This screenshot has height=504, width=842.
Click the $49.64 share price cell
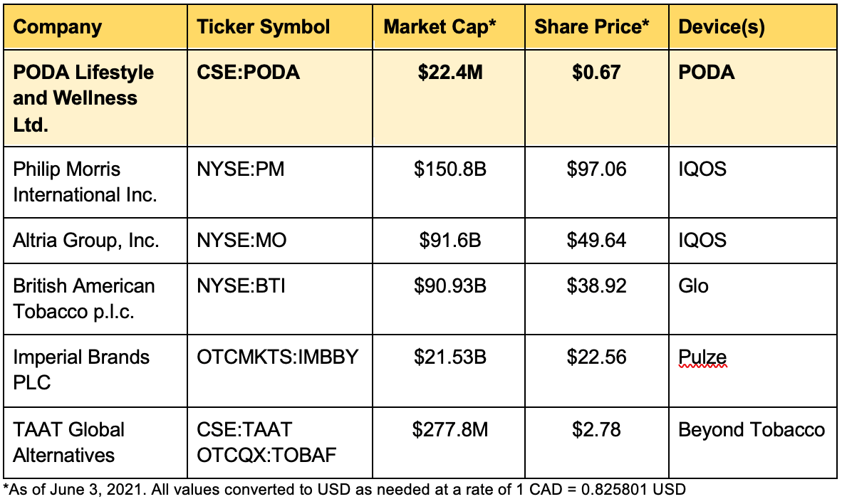pos(597,241)
